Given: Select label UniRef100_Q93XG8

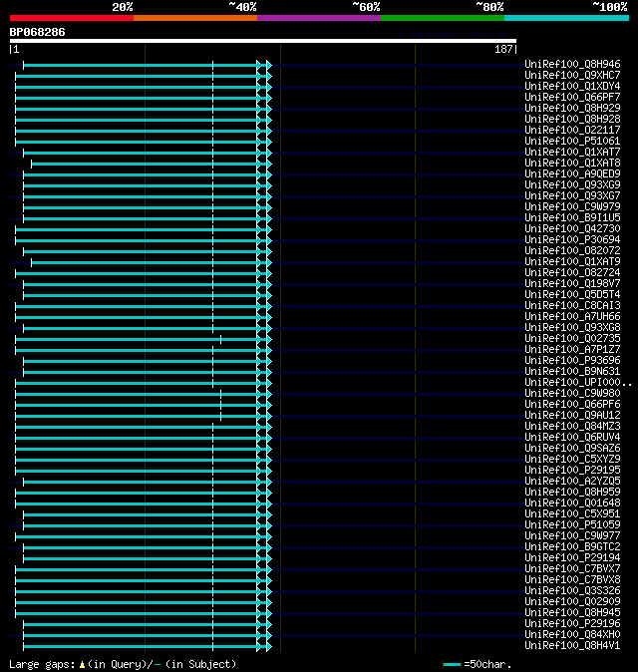Looking at the screenshot, I should point(572,327).
